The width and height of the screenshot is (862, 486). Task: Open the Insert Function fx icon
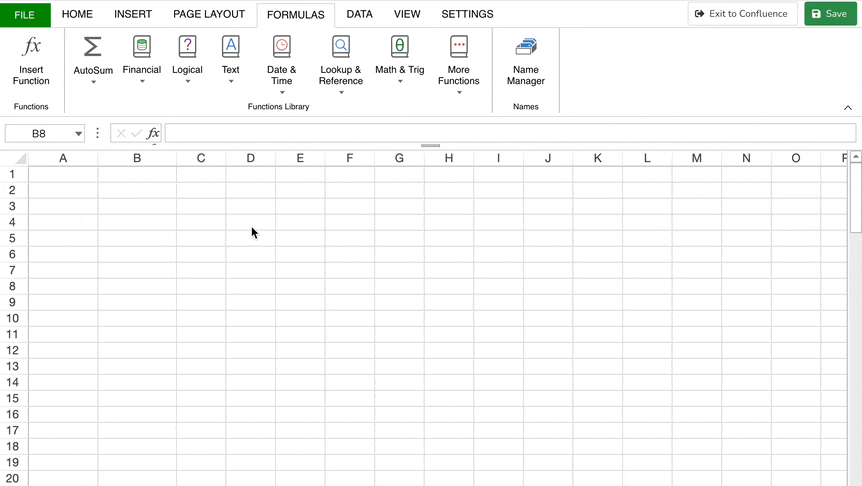click(31, 47)
